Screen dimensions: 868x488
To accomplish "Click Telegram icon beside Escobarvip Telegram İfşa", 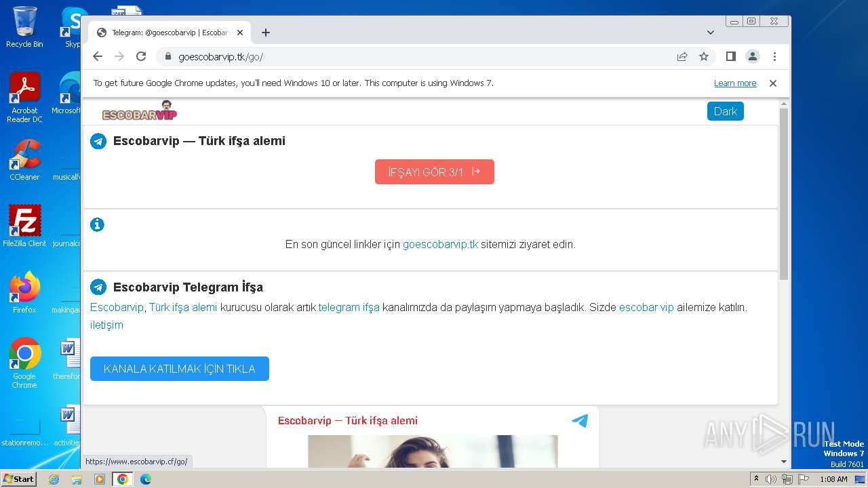I will pyautogui.click(x=98, y=287).
